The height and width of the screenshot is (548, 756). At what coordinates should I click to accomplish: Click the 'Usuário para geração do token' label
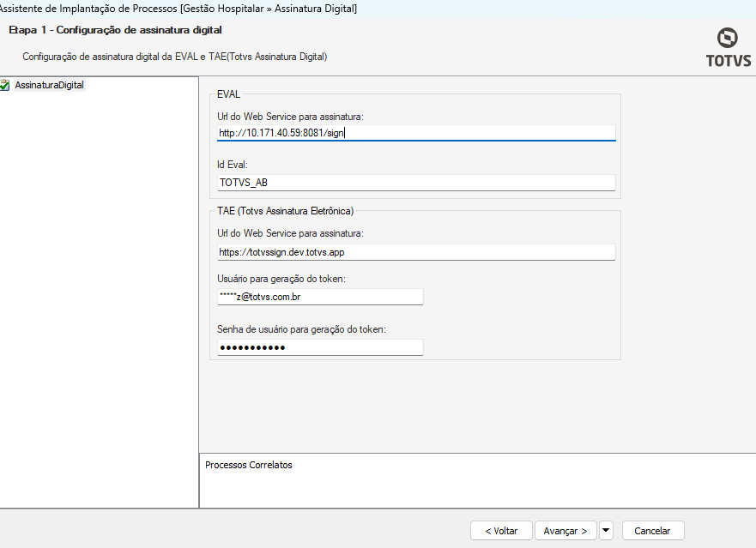point(281,278)
